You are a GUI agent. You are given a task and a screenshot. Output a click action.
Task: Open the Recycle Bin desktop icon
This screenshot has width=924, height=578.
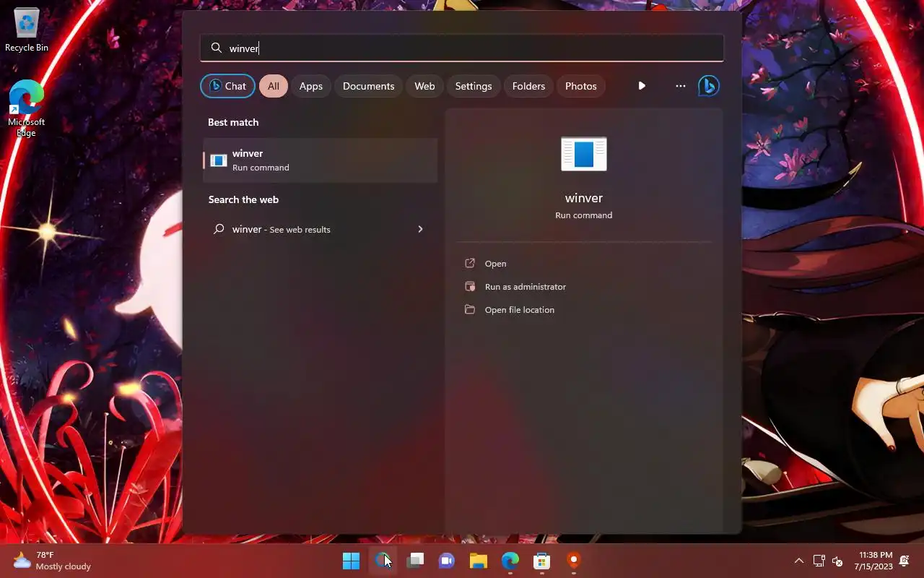(x=27, y=30)
